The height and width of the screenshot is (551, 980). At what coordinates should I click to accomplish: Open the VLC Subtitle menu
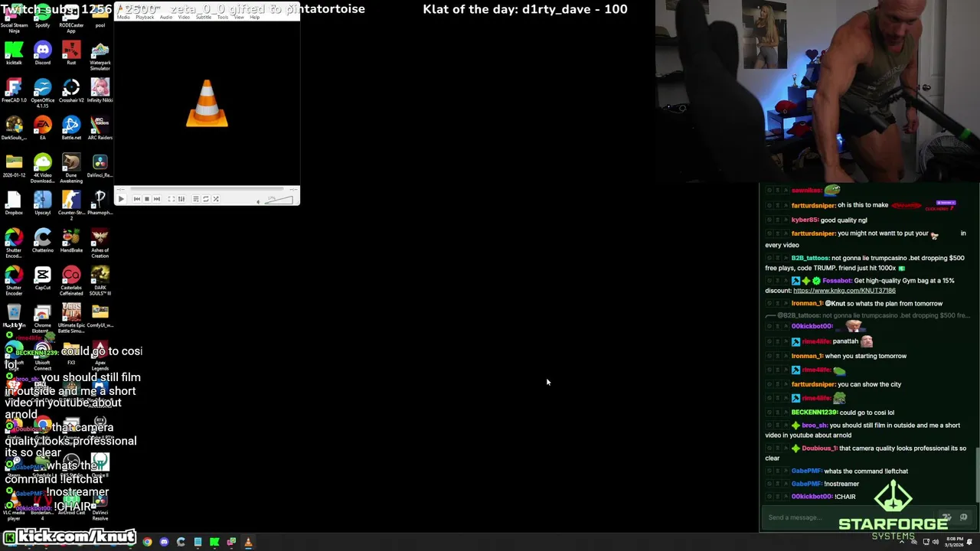204,18
